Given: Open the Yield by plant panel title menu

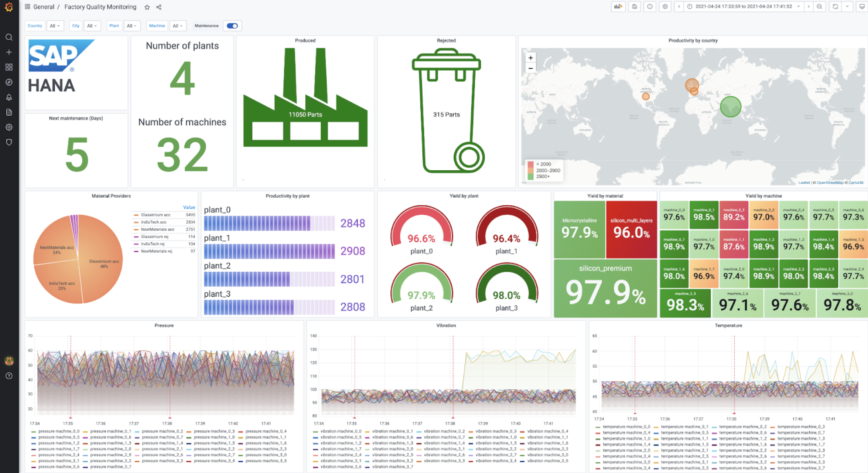Looking at the screenshot, I should click(464, 196).
